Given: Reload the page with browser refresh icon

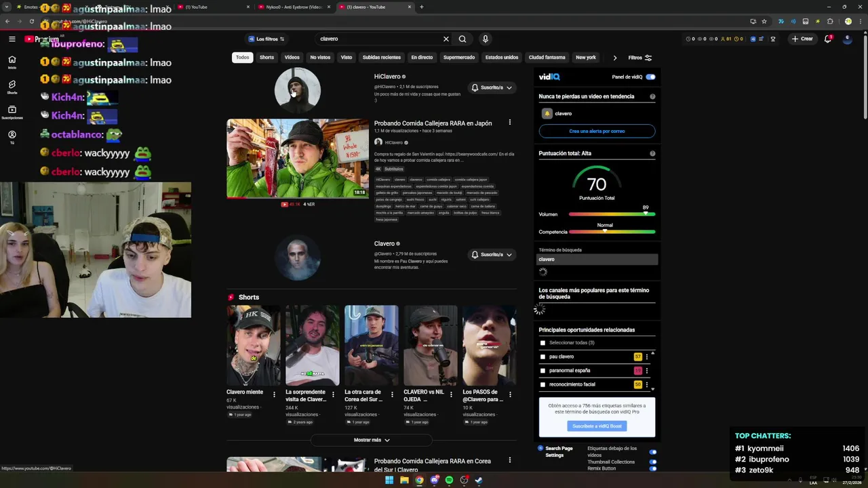Looking at the screenshot, I should [x=31, y=21].
